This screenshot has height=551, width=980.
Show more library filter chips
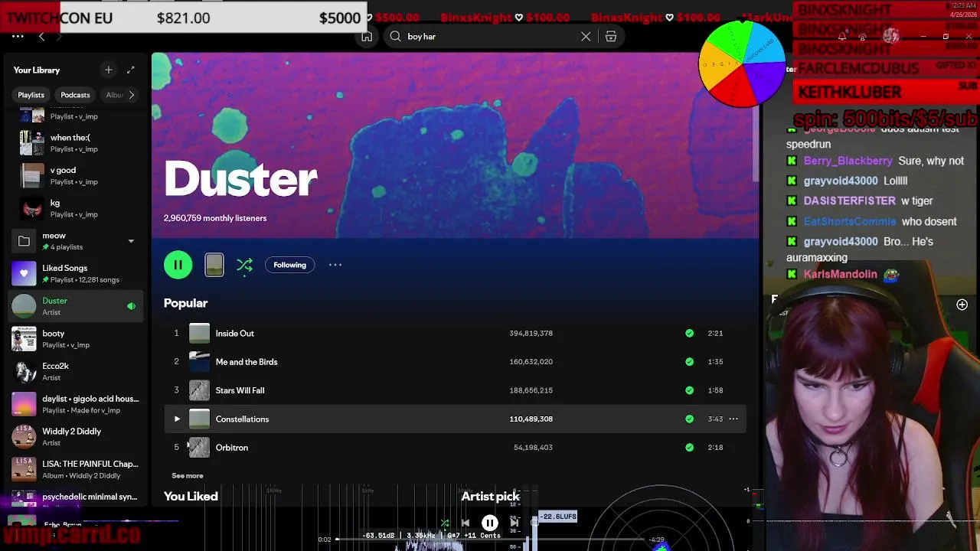(x=132, y=95)
